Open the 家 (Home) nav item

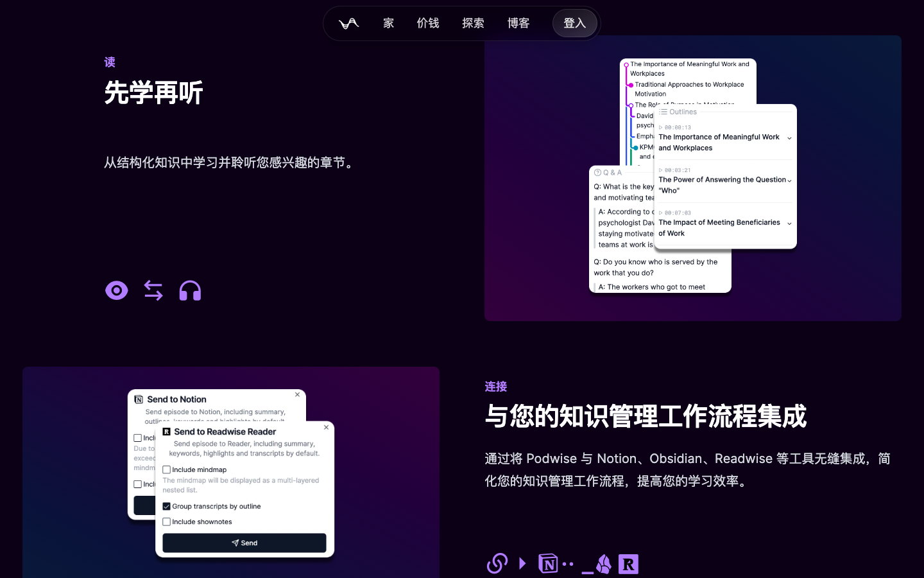[x=388, y=23]
